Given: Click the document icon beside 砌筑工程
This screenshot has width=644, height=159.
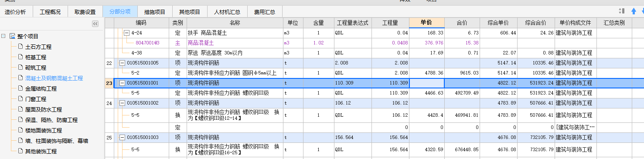Looking at the screenshot, I should [x=20, y=68].
